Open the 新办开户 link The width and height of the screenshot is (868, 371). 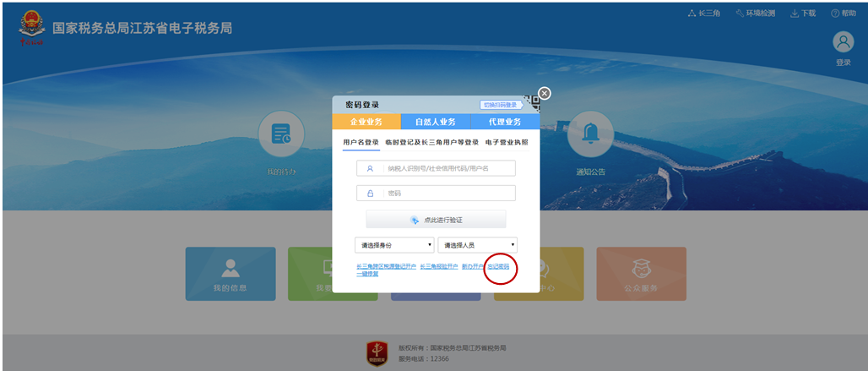point(473,266)
